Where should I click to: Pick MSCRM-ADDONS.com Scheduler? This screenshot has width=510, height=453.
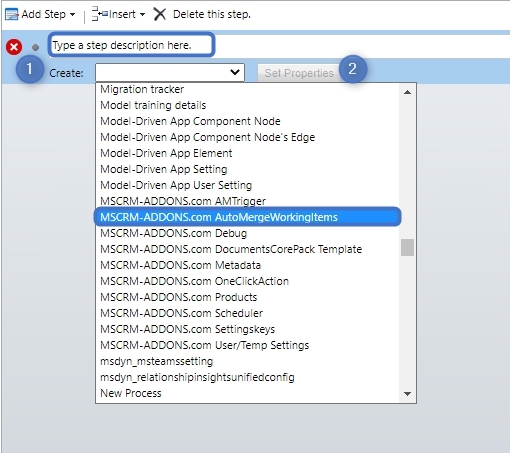pyautogui.click(x=247, y=313)
